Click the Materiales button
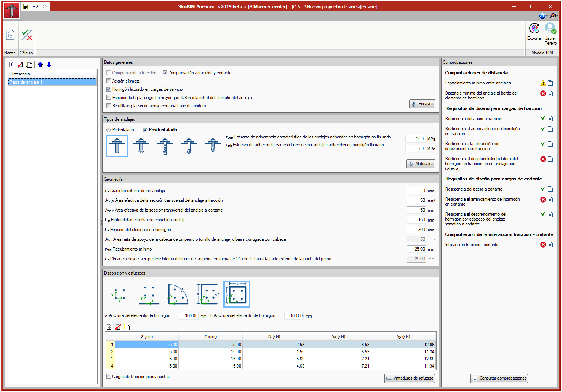The height and width of the screenshot is (392, 562). click(420, 164)
